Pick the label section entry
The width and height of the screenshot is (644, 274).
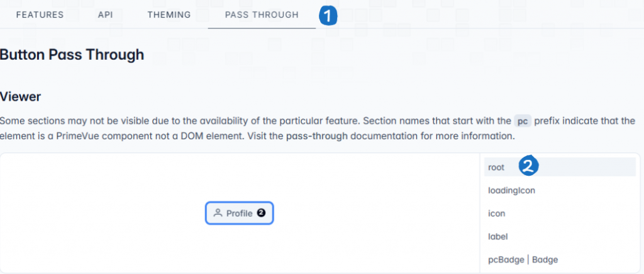pyautogui.click(x=497, y=237)
